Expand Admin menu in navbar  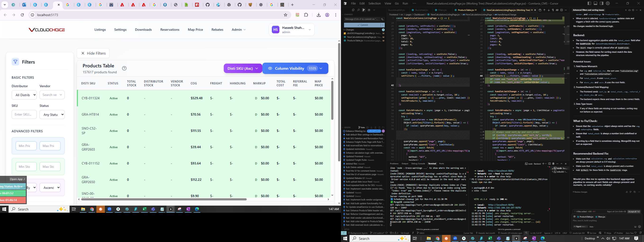[238, 30]
